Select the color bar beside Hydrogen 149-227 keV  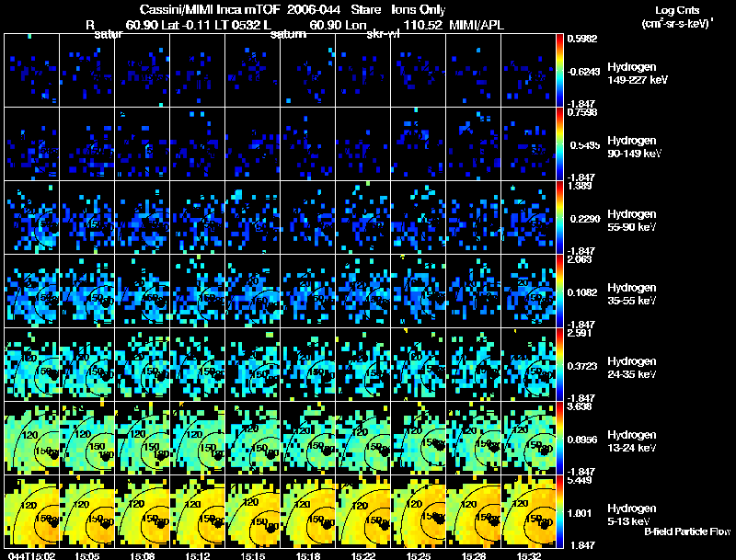(559, 71)
